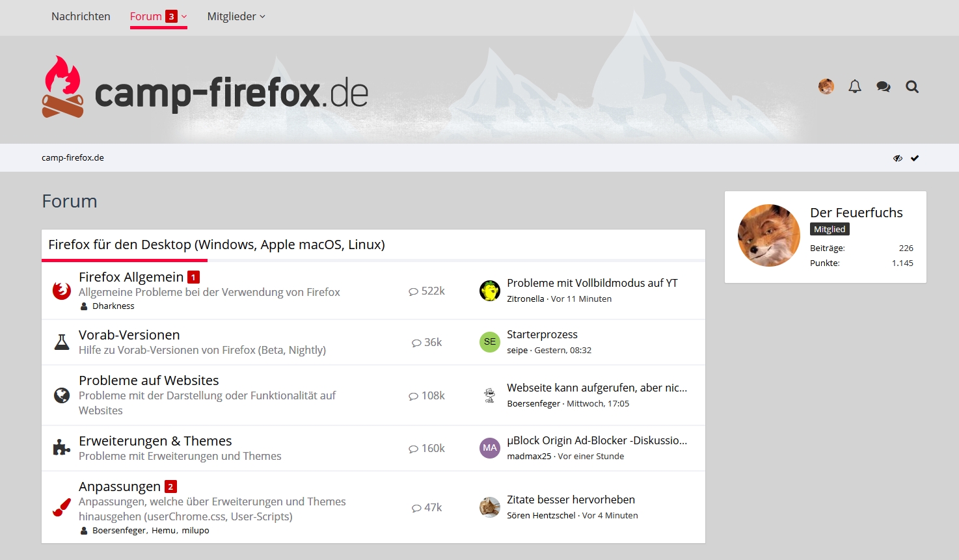
Task: Mark all forums read with checkmark icon
Action: [915, 158]
